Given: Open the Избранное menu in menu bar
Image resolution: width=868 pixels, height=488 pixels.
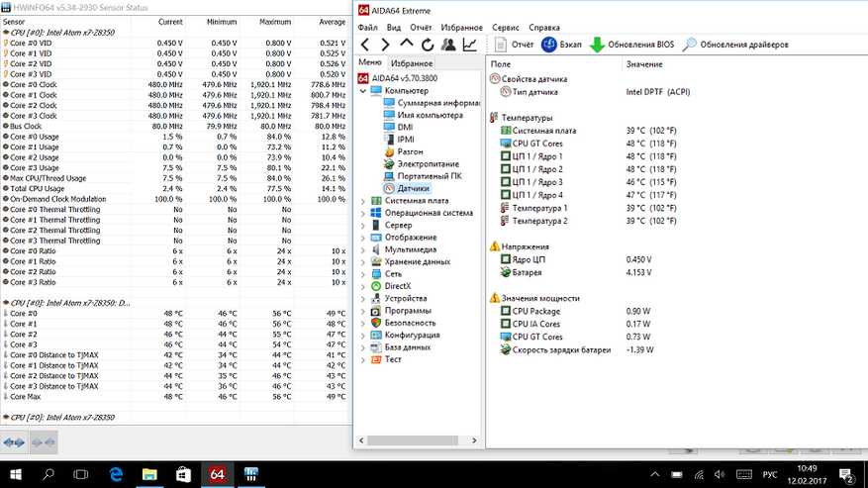Looking at the screenshot, I should tap(461, 27).
